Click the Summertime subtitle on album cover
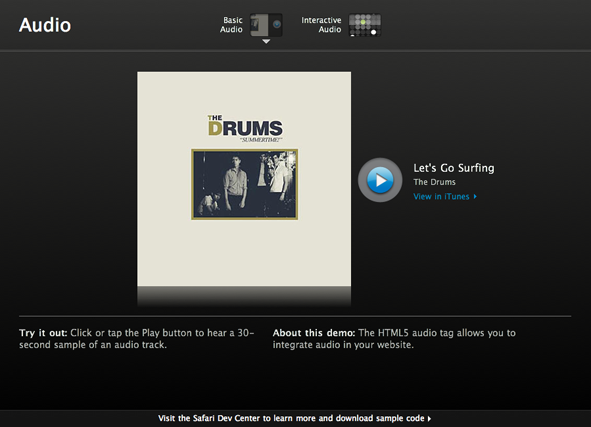The width and height of the screenshot is (591, 427). click(261, 140)
